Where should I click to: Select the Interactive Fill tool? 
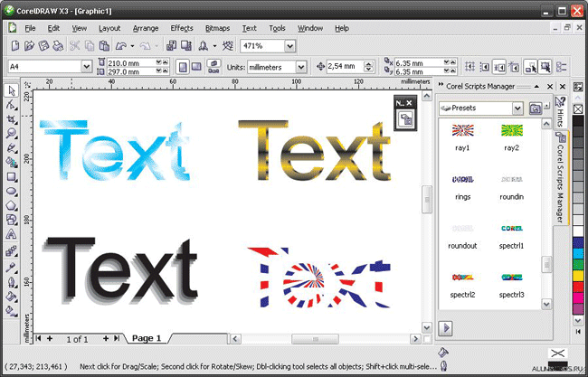(11, 311)
